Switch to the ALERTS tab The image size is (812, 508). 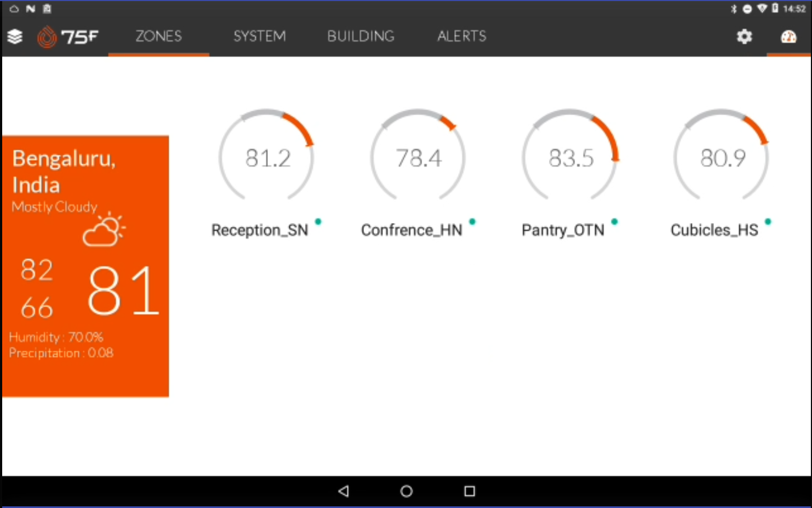tap(462, 36)
